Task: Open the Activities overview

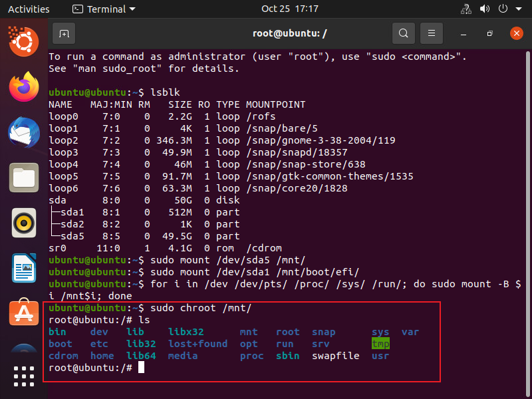Action: point(29,9)
